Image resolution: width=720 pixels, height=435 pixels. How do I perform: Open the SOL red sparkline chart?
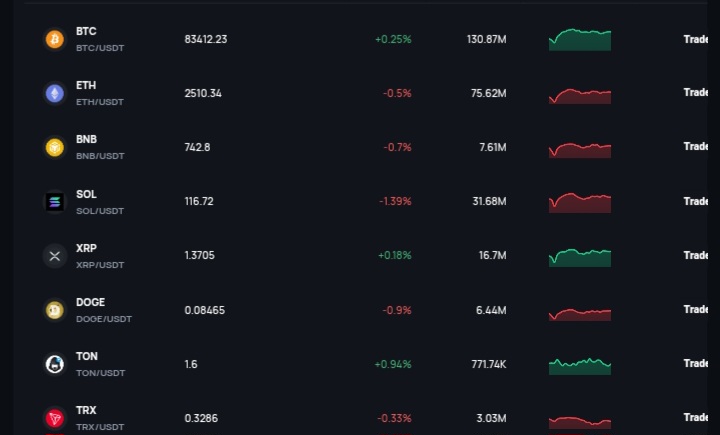tap(580, 203)
